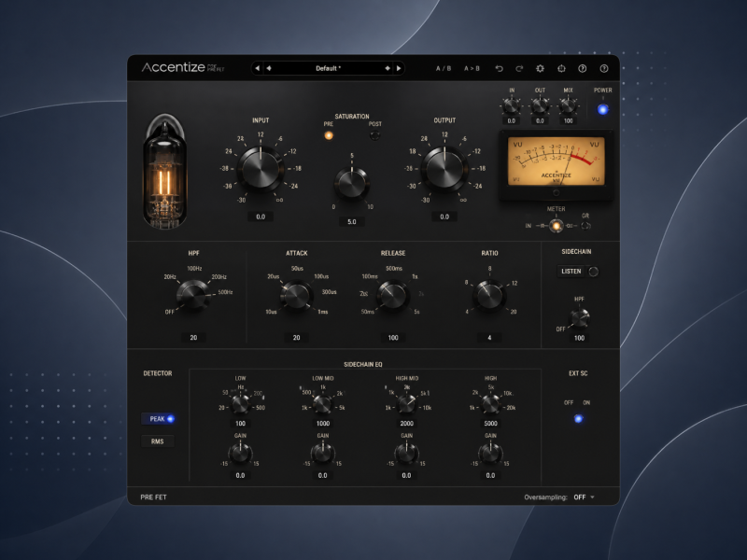
Task: Click the large OUTPUT knob
Action: [444, 169]
